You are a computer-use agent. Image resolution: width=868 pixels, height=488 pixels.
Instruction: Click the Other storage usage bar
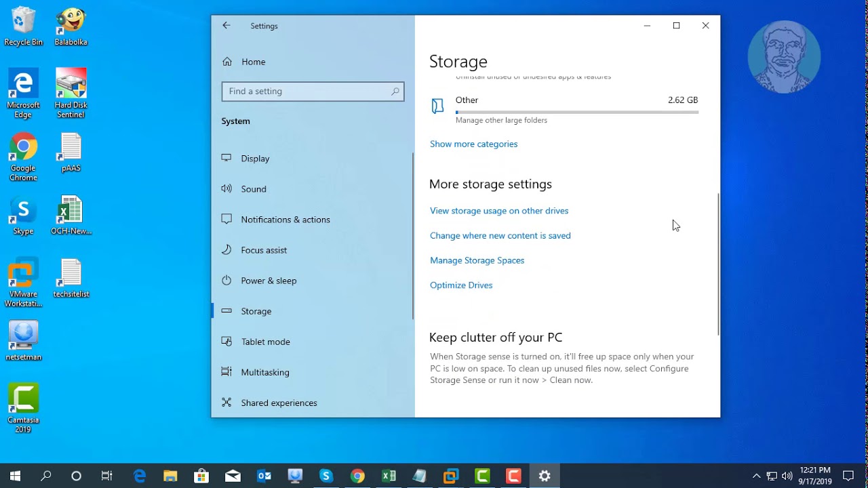[x=577, y=112]
